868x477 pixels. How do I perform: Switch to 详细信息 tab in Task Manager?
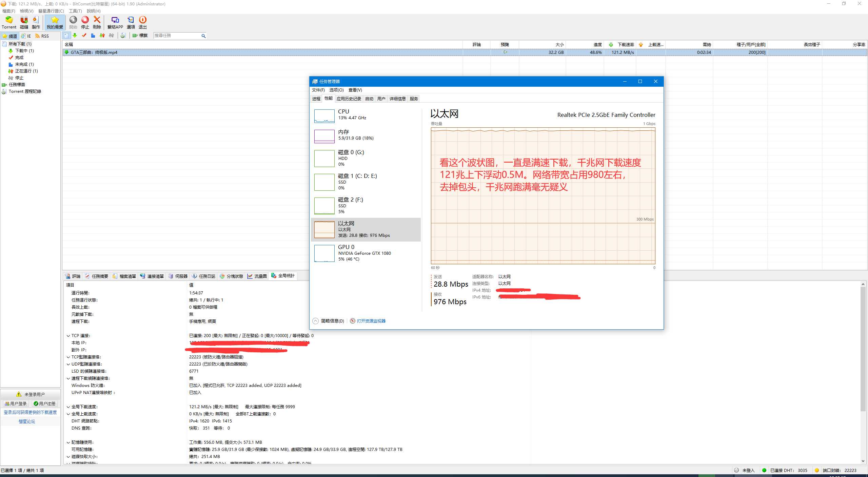397,99
